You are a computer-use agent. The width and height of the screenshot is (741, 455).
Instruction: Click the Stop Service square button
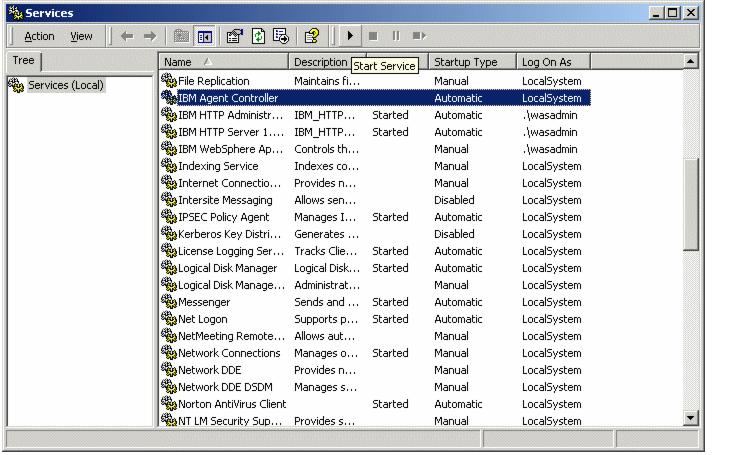[x=373, y=36]
